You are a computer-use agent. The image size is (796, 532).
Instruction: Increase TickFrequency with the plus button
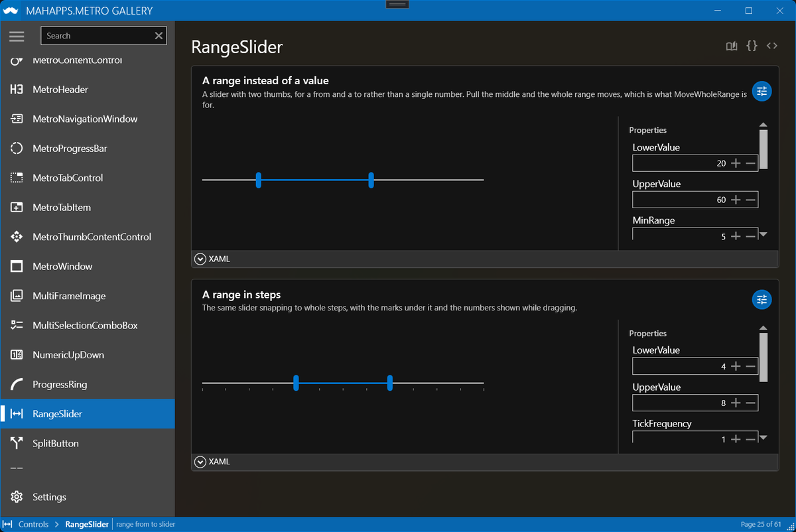(x=735, y=439)
